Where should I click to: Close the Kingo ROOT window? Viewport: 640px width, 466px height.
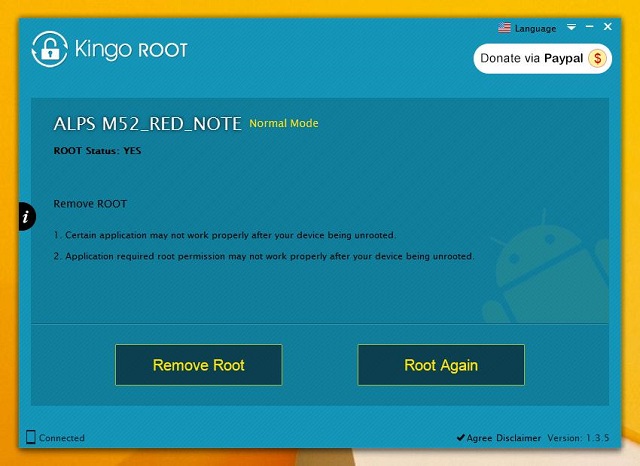pos(607,27)
